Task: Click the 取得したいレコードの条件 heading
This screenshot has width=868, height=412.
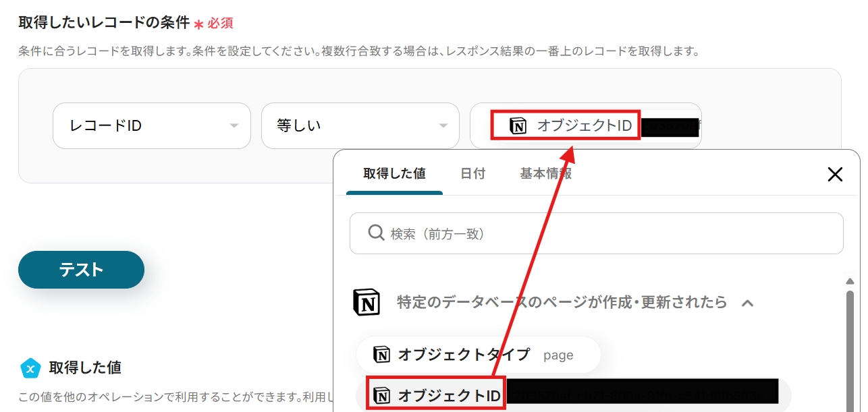Action: click(104, 22)
